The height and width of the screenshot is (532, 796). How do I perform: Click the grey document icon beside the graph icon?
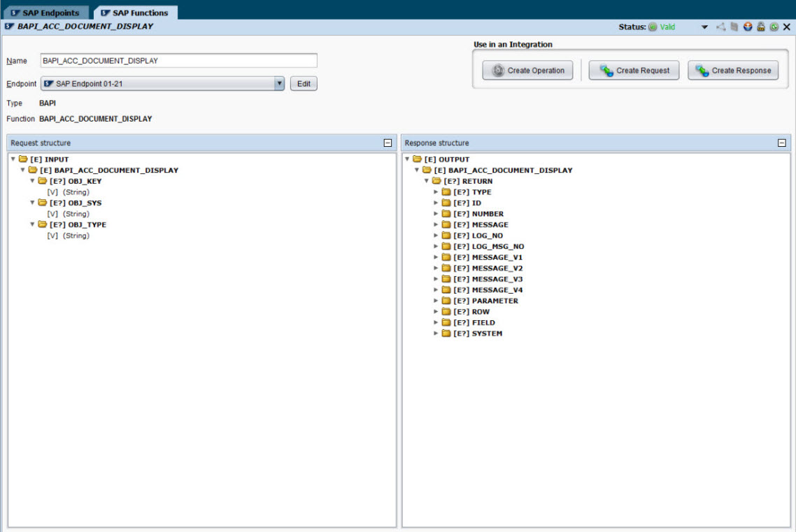pos(734,27)
